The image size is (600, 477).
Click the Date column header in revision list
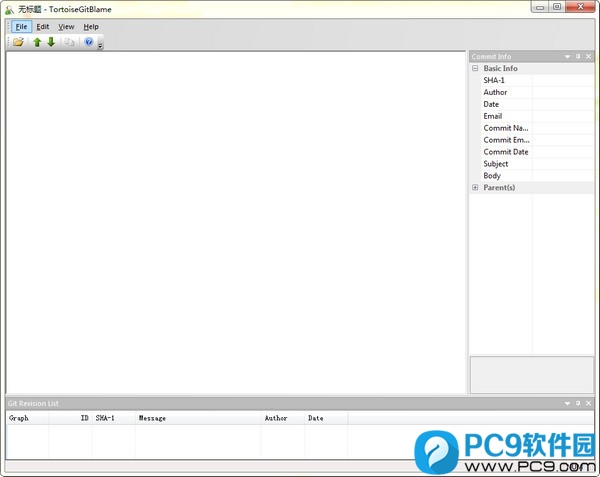click(x=326, y=418)
